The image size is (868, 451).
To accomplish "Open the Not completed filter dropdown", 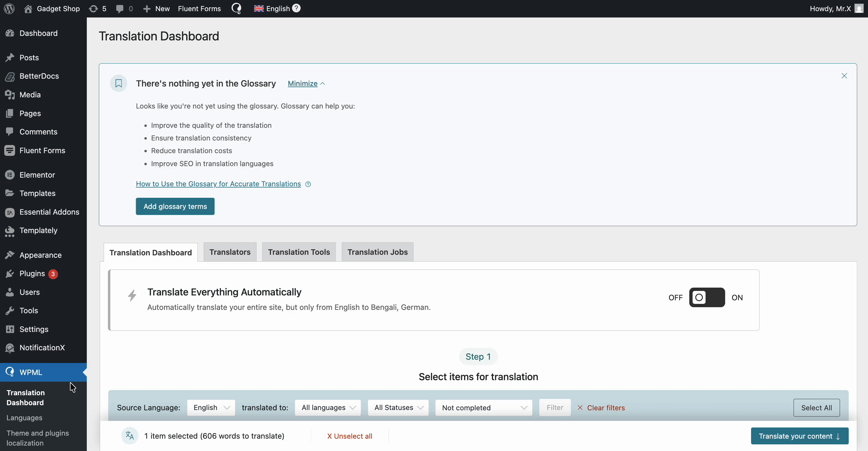I will (x=484, y=408).
